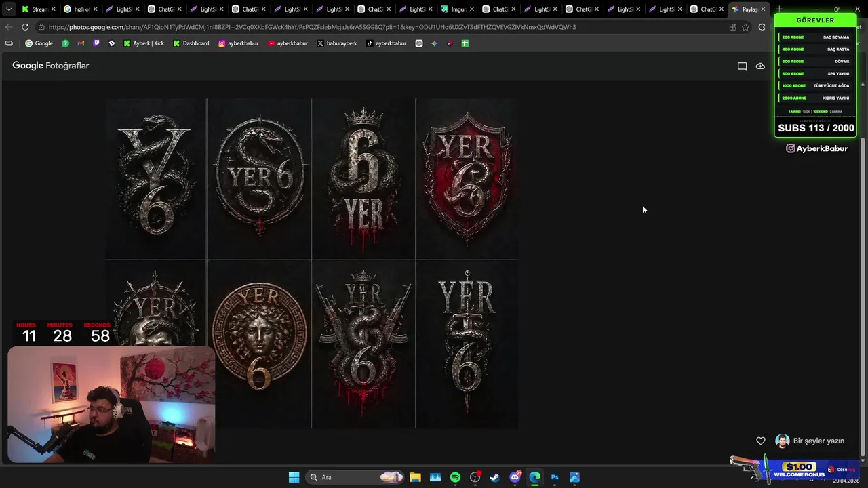Open Steam from the taskbar
The width and height of the screenshot is (868, 488).
(494, 477)
